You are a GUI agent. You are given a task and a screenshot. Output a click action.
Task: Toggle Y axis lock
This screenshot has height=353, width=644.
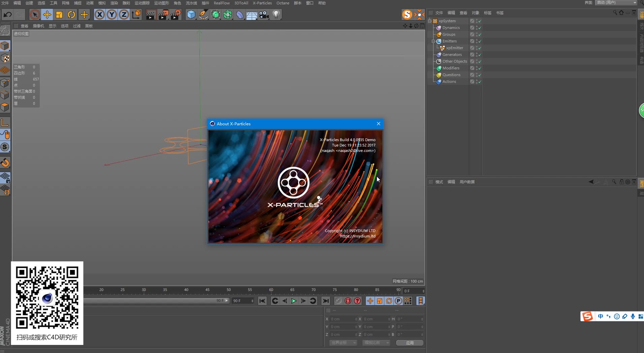pos(112,14)
